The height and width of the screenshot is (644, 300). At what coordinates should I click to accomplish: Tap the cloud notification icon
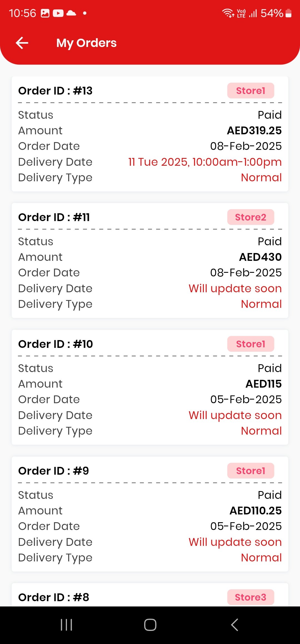coord(71,13)
